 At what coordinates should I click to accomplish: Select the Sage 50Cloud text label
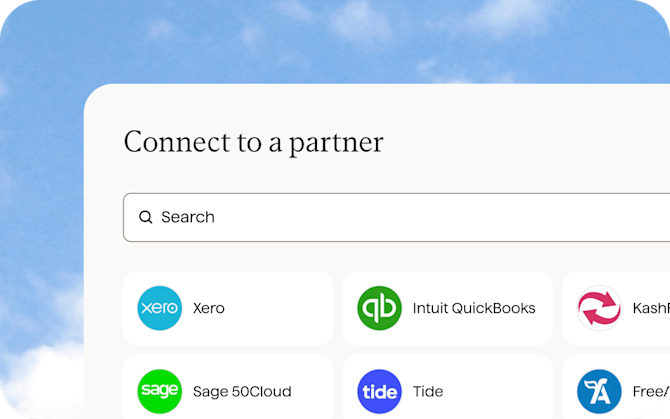pyautogui.click(x=242, y=391)
